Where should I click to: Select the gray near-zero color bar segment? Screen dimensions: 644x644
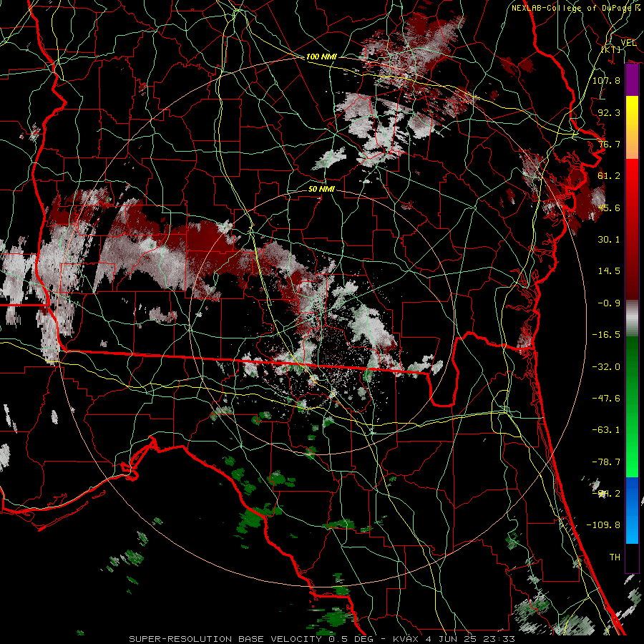(x=632, y=318)
